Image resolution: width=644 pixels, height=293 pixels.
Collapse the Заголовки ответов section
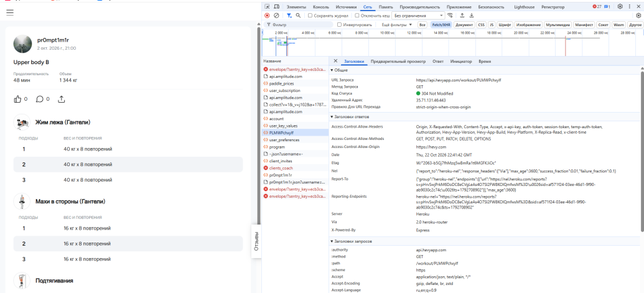coord(350,117)
